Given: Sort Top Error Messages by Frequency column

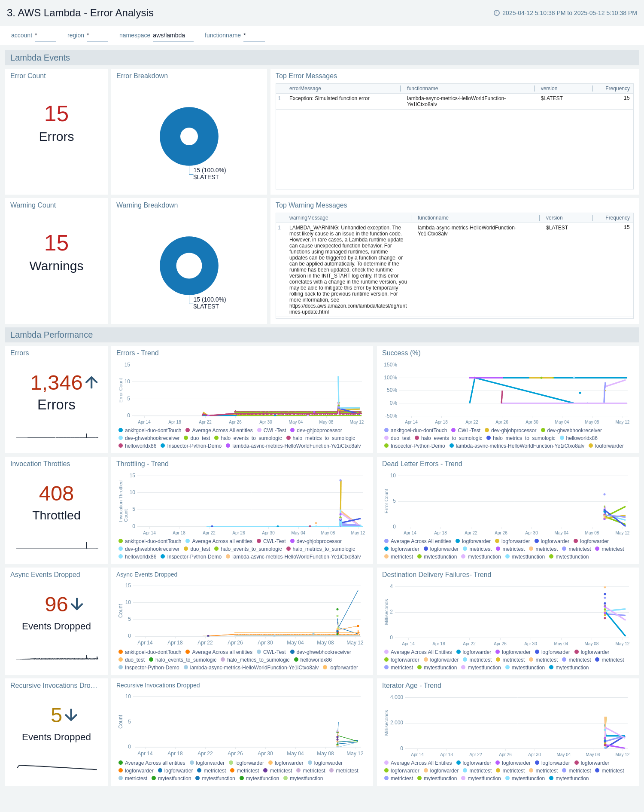Looking at the screenshot, I should 617,89.
